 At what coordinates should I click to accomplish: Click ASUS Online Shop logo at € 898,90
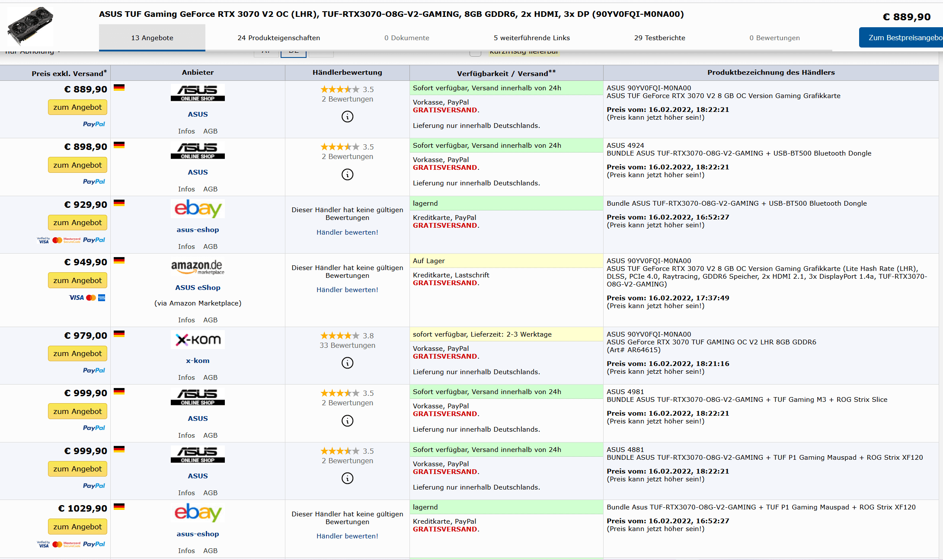click(198, 150)
